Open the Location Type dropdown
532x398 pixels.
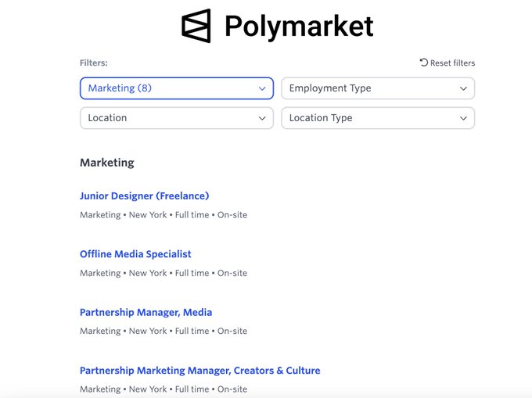click(378, 118)
